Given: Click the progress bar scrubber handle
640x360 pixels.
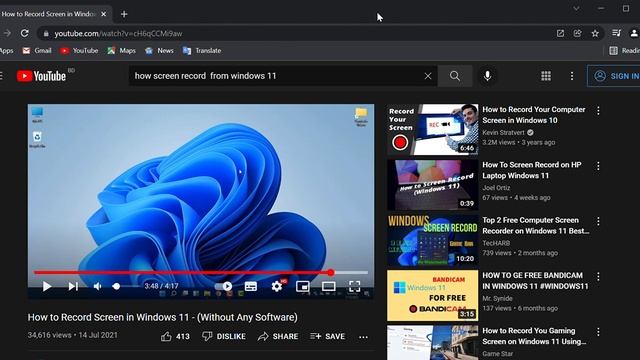Looking at the screenshot, I should click(331, 272).
